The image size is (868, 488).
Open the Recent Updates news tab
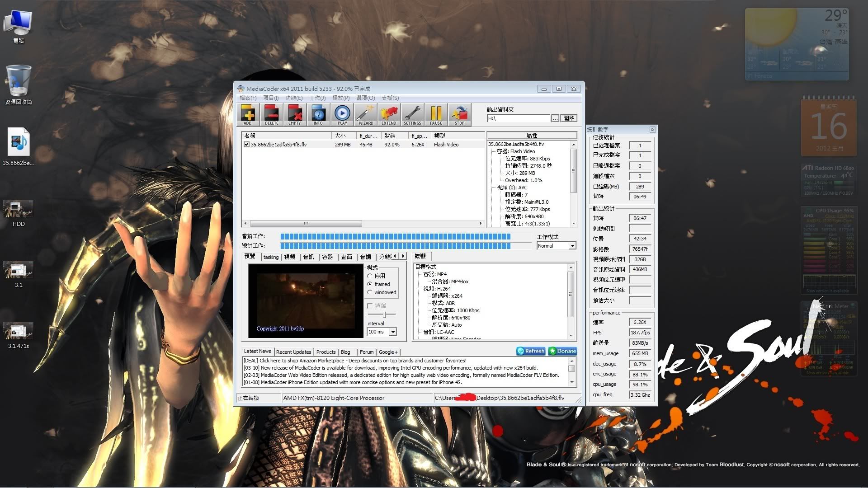point(293,352)
